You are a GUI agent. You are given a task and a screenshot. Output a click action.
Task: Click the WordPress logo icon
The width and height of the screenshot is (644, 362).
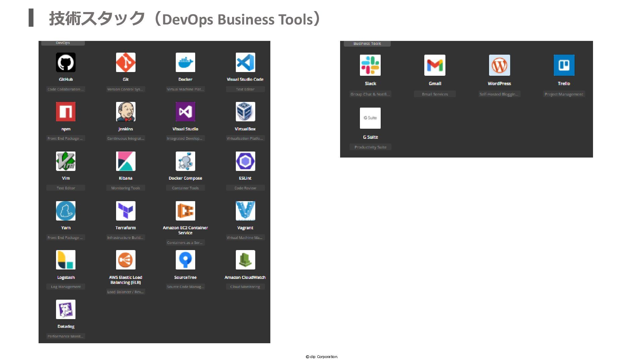pos(499,65)
